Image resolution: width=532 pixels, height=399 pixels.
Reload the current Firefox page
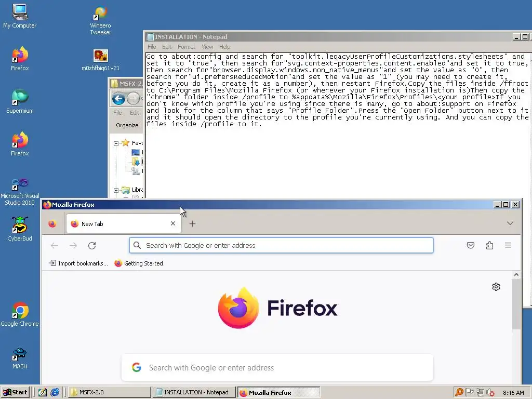click(x=92, y=245)
